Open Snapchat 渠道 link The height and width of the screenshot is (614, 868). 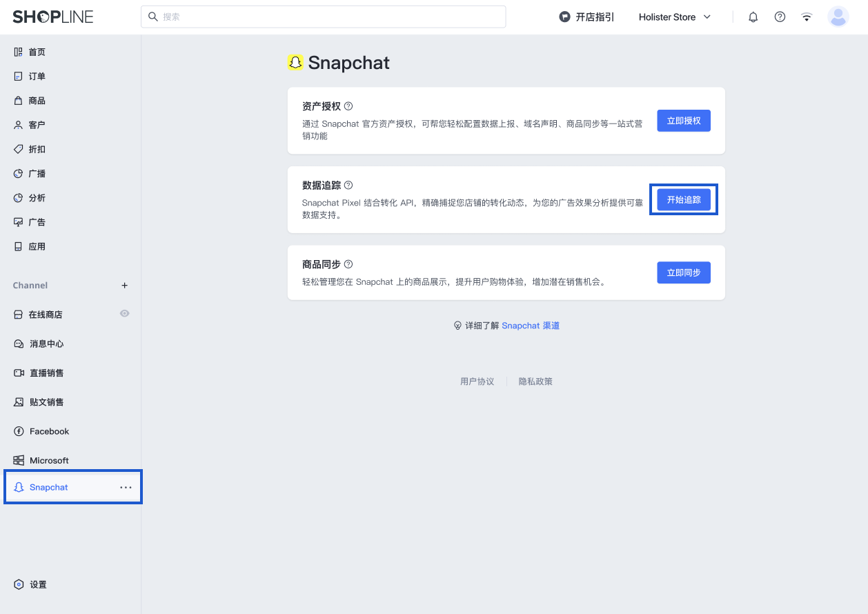531,326
